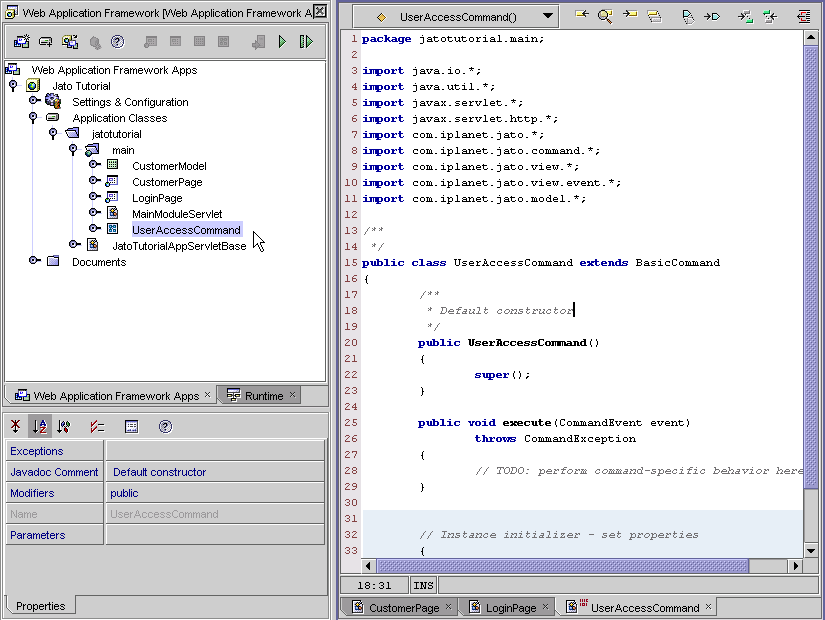Image resolution: width=825 pixels, height=620 pixels.
Task: Toggle the sort by name A-Z button
Action: coord(39,426)
